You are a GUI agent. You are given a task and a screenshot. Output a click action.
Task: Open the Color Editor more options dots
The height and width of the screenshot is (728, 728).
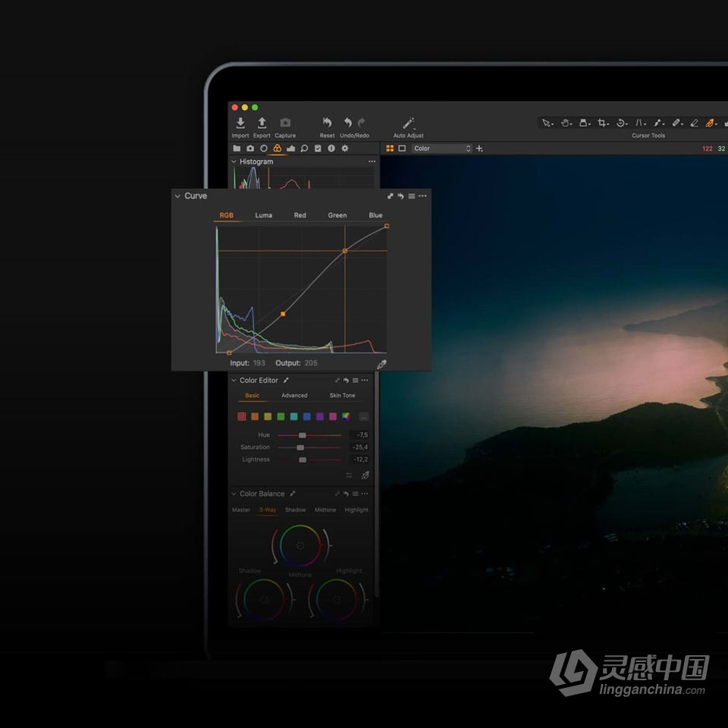(x=365, y=380)
